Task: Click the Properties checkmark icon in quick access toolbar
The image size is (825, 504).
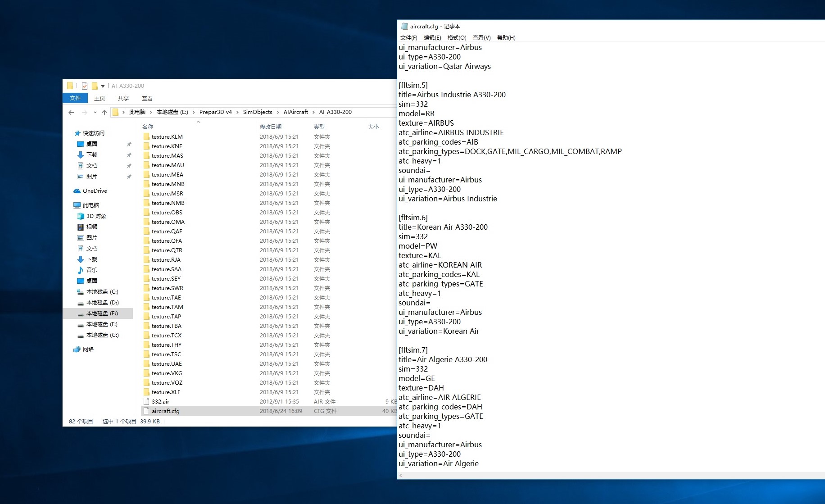Action: (x=84, y=86)
